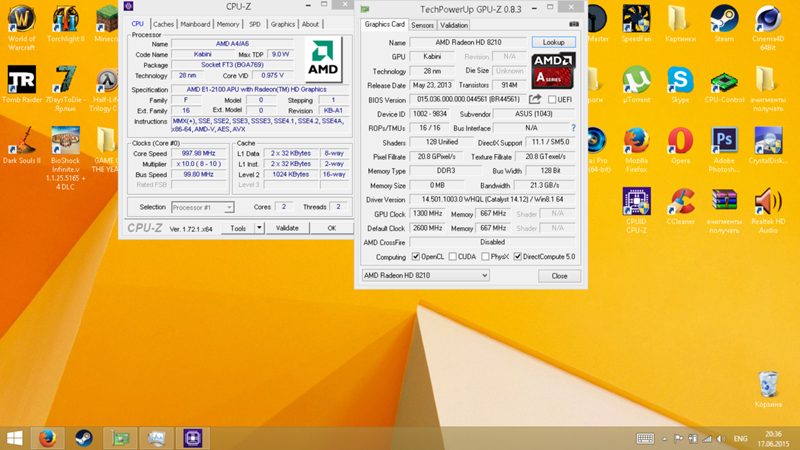Open CrystalDisk desktop icon
This screenshot has width=800, height=450.
(768, 145)
